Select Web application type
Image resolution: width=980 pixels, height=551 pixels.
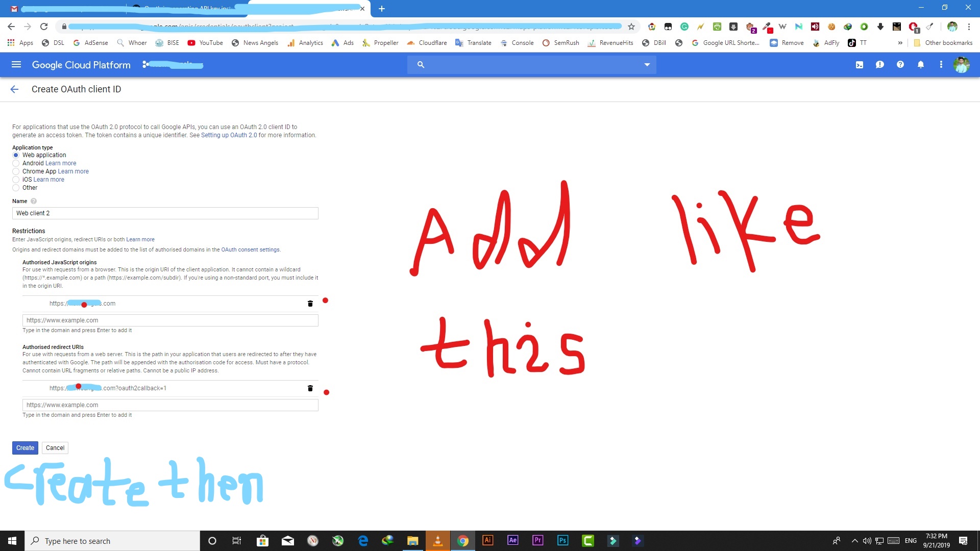[16, 155]
